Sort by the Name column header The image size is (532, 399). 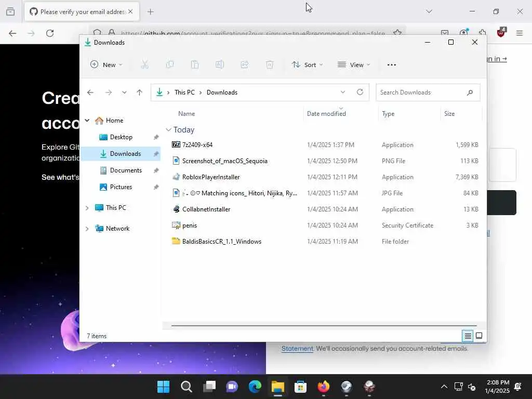(187, 114)
